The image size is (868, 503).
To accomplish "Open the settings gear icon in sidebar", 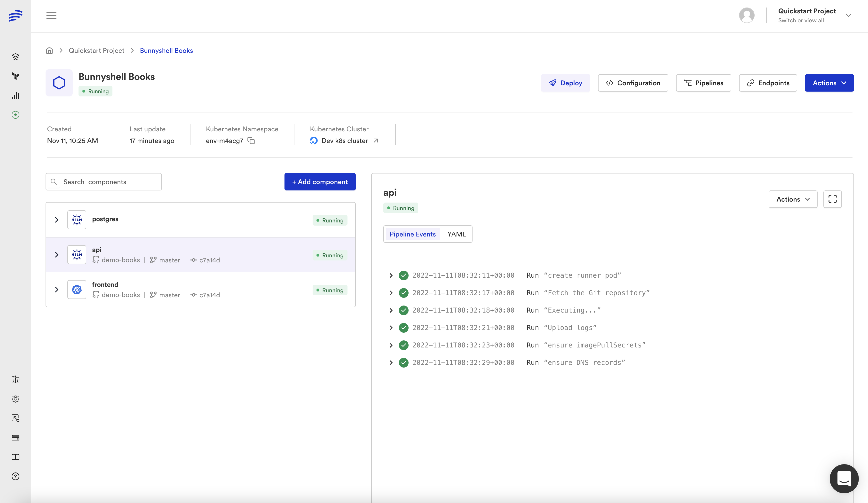I will tap(16, 399).
